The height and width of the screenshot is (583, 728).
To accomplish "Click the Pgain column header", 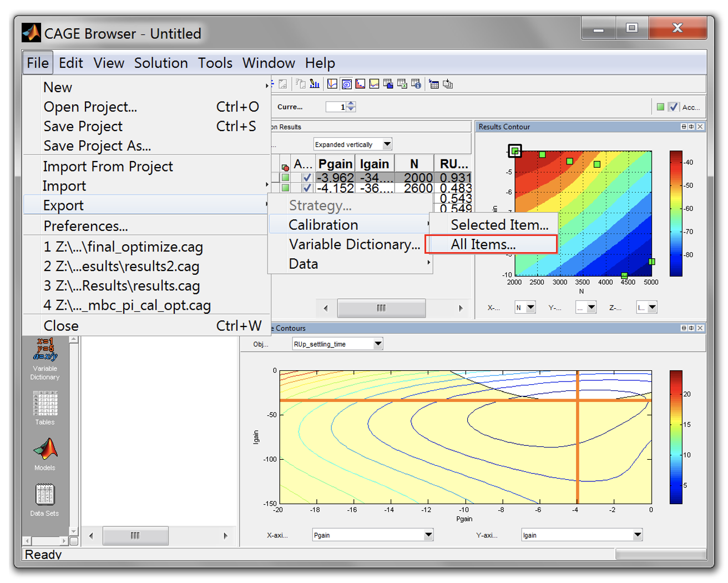I will tap(335, 164).
